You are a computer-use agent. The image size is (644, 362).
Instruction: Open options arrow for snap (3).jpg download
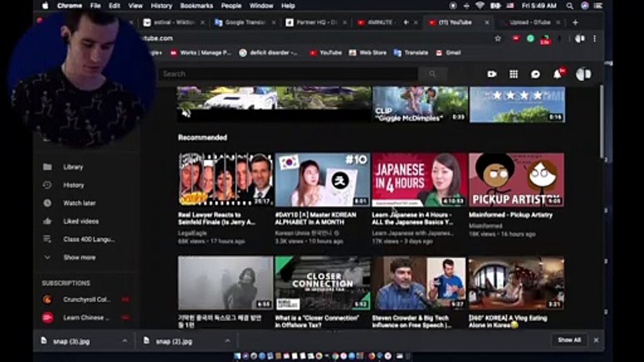coord(124,341)
